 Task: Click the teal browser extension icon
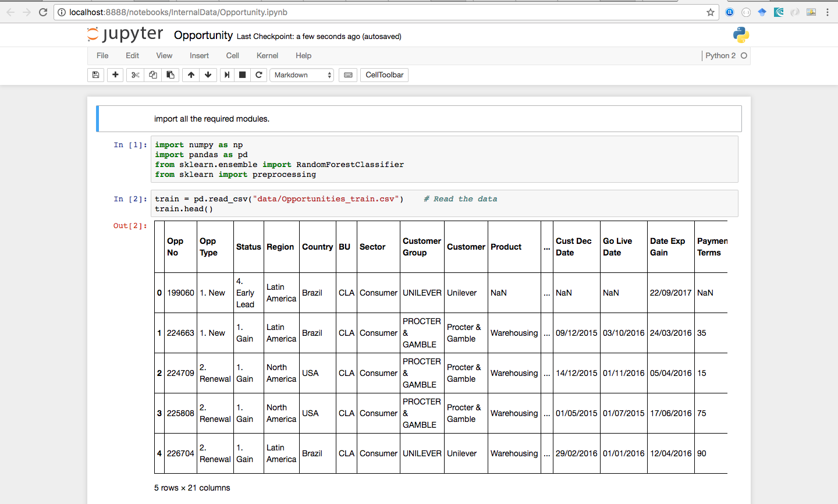(779, 12)
